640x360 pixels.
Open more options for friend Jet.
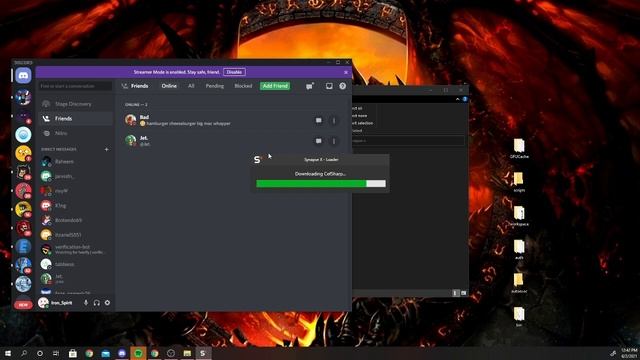click(x=334, y=141)
